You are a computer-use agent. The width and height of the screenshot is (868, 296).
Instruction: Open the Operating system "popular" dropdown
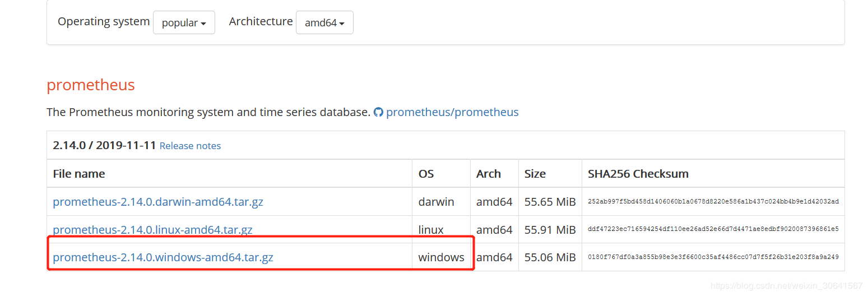tap(184, 23)
